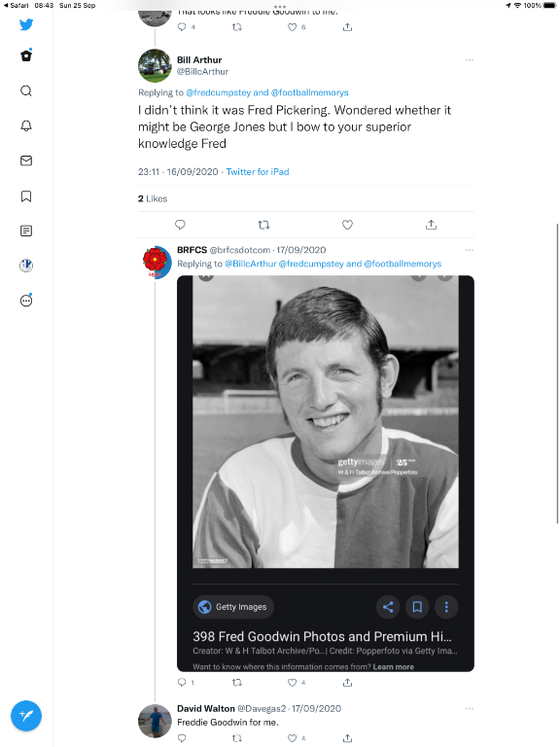This screenshot has width=560, height=747.
Task: Compose a new tweet with feather button
Action: [x=26, y=716]
